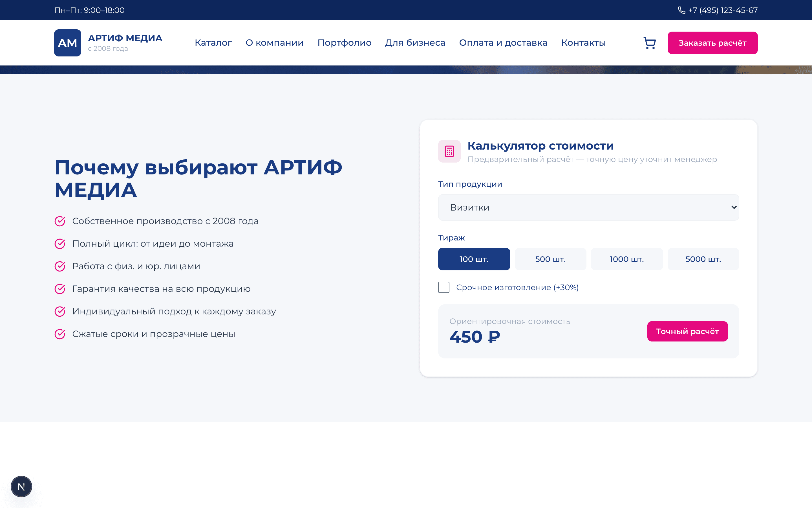Image resolution: width=812 pixels, height=508 pixels.
Task: Click the phone handset icon
Action: tap(681, 10)
